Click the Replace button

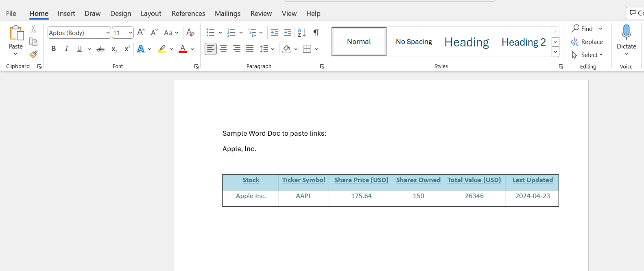point(587,42)
